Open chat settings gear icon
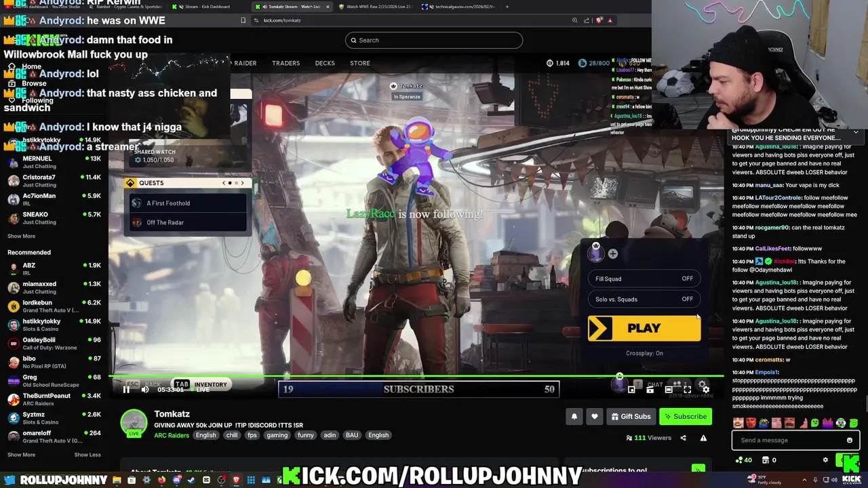Viewport: 868px width, 488px height. tap(825, 460)
